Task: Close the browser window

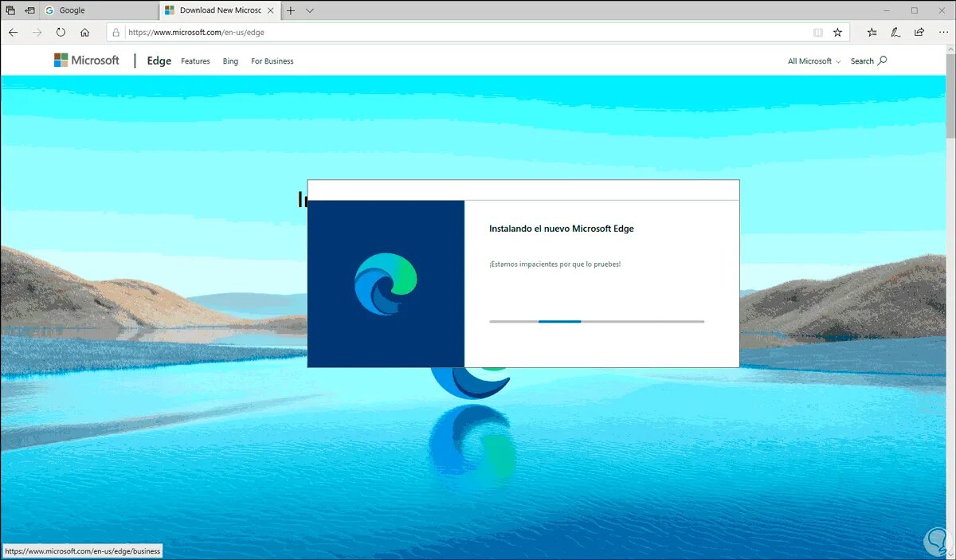Action: [x=941, y=10]
